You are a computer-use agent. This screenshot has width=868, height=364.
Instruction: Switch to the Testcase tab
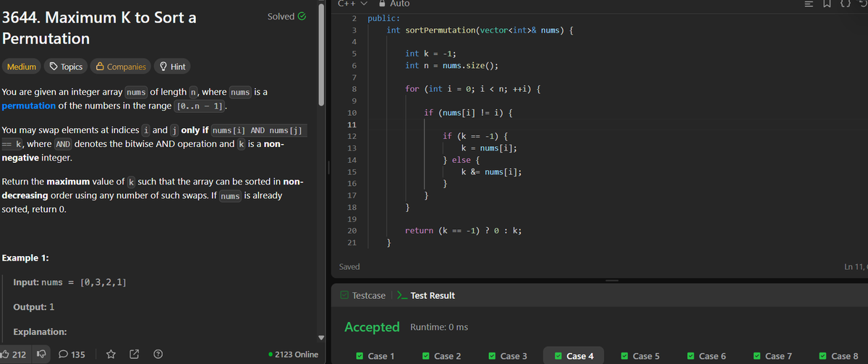point(362,295)
